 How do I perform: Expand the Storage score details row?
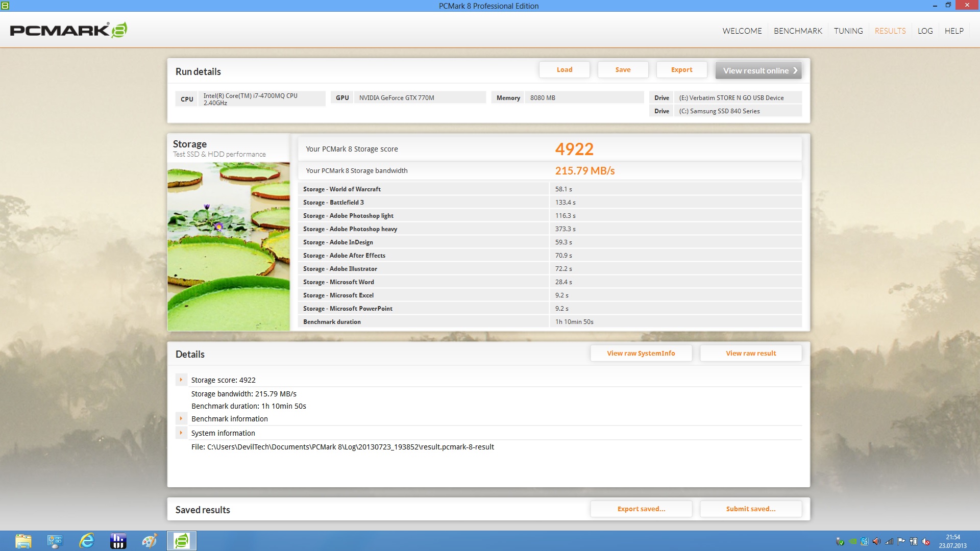pyautogui.click(x=181, y=380)
